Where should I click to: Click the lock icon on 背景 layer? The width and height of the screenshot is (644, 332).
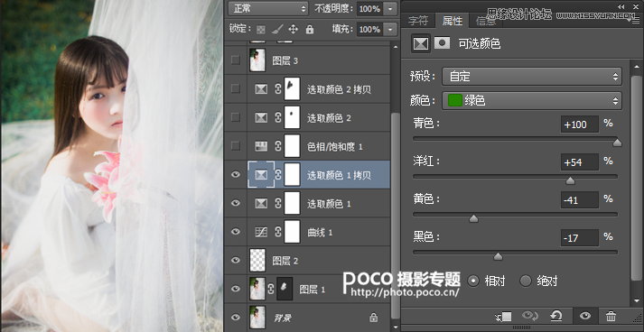point(373,318)
